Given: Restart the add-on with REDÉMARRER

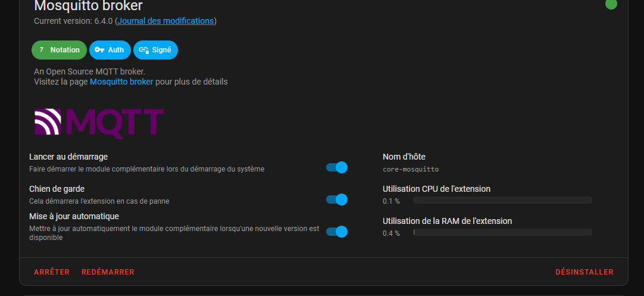Looking at the screenshot, I should tap(108, 272).
